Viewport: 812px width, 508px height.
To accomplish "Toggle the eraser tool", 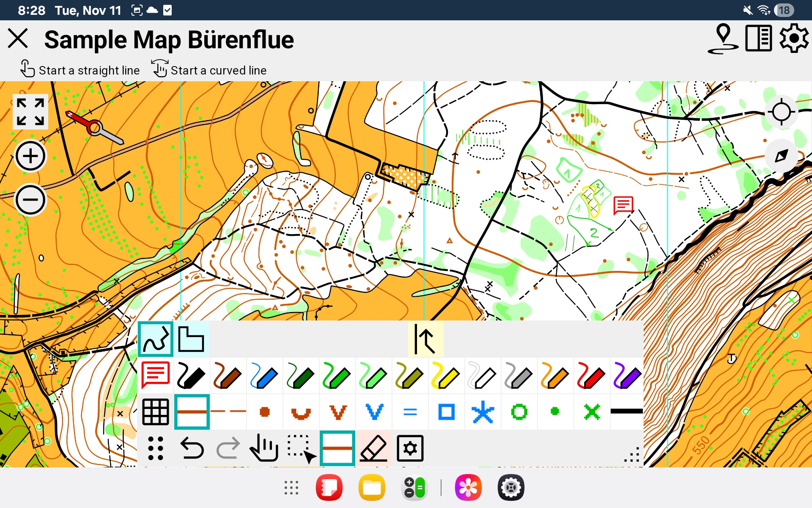I will [373, 448].
